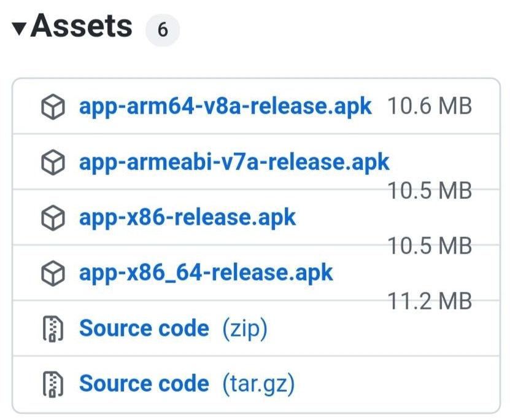Click the (zip) format text
Viewport: 510px width, 420px height.
(x=245, y=329)
